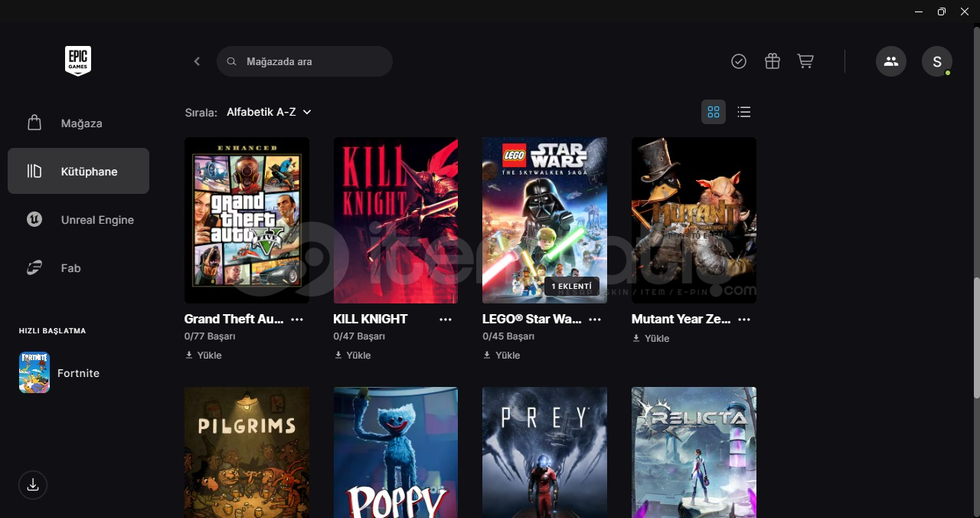Screen dimensions: 980x518
Task: Click the Kütüphane library icon
Action: point(34,171)
